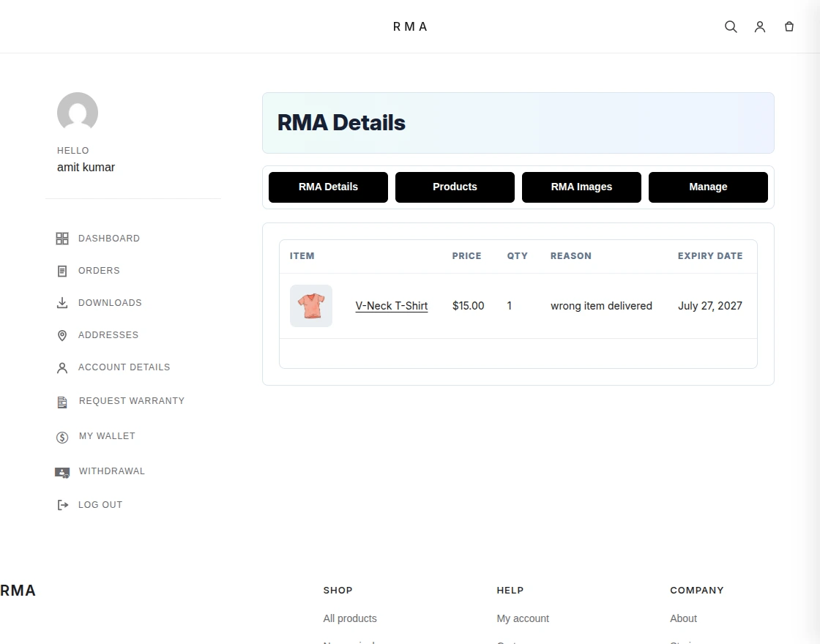The height and width of the screenshot is (644, 820).
Task: Select Log Out in sidebar
Action: click(x=100, y=505)
